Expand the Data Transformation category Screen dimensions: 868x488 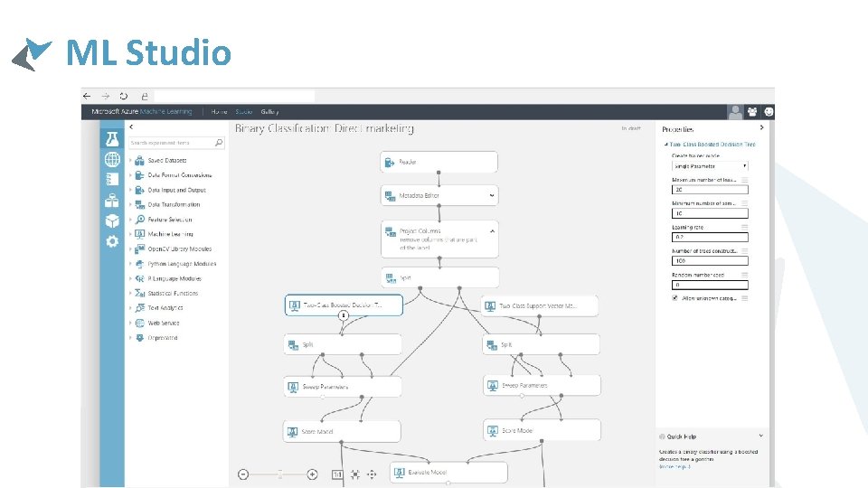pyautogui.click(x=130, y=205)
